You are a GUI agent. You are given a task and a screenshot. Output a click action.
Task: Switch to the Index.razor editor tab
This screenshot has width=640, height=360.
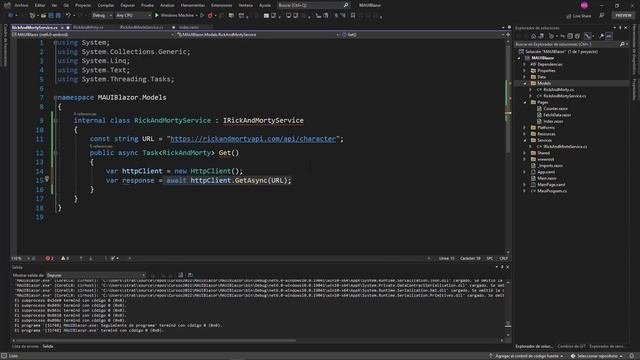[x=189, y=27]
